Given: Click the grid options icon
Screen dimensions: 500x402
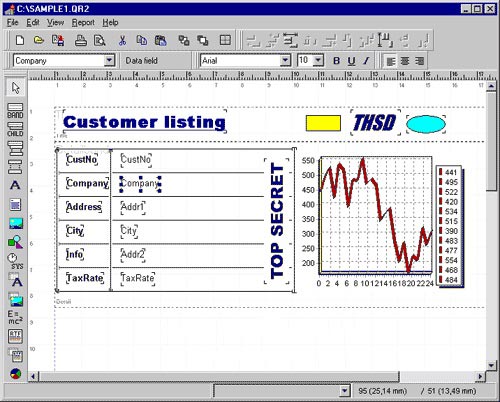Looking at the screenshot, I should 225,40.
